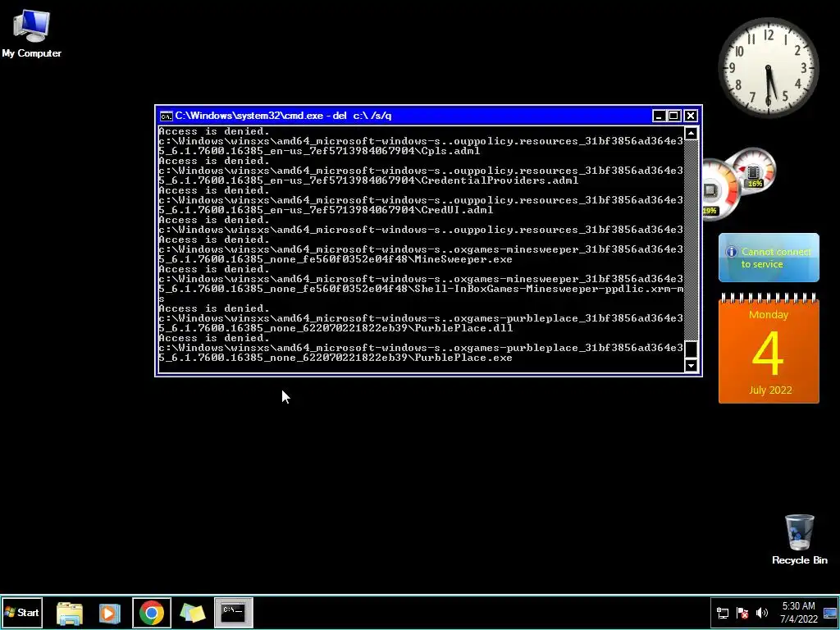Click the line ending with Cpls.adml

pos(319,151)
